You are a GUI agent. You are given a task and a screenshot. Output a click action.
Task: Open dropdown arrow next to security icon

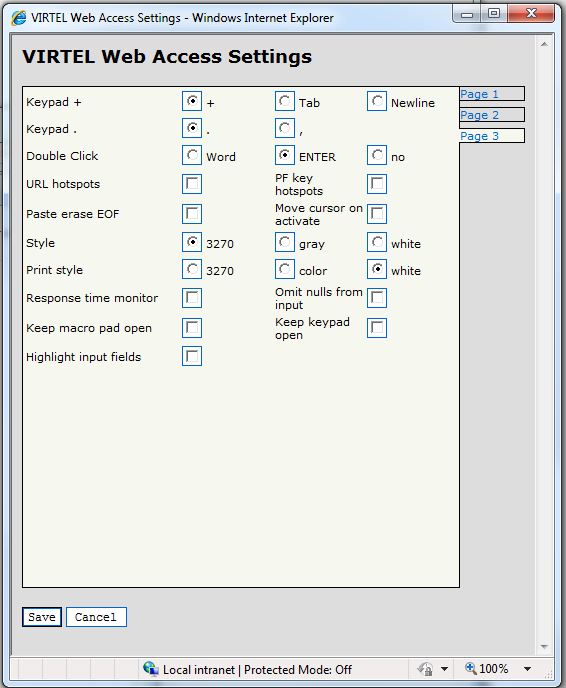coord(444,669)
